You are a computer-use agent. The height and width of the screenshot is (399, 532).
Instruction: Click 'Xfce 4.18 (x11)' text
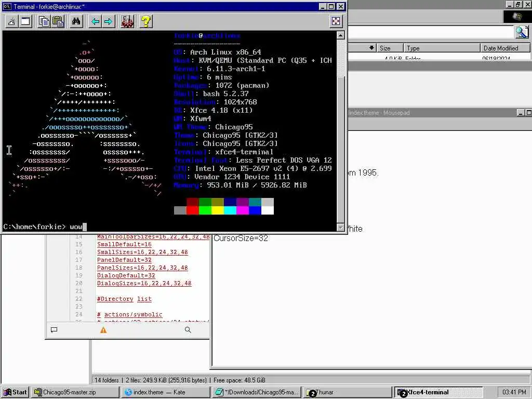click(x=221, y=110)
